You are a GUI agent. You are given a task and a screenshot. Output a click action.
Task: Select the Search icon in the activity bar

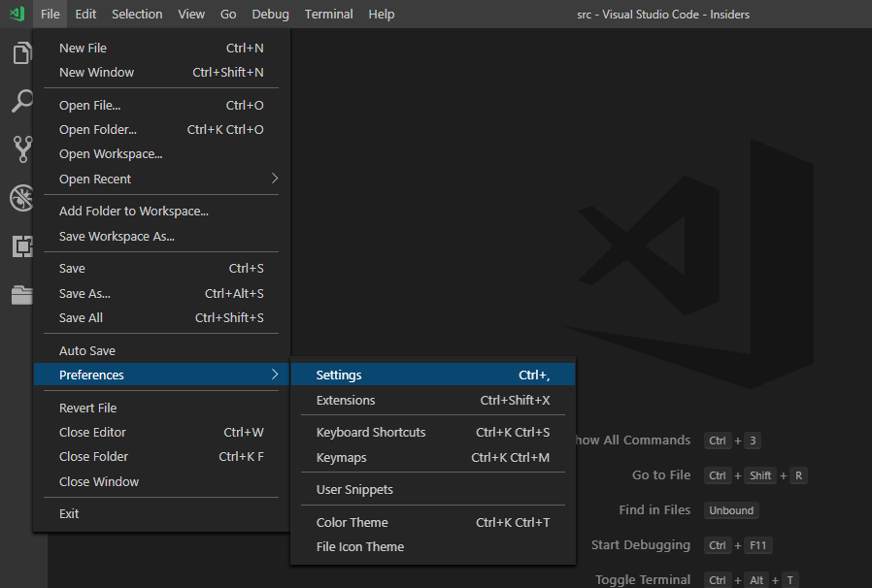[21, 101]
